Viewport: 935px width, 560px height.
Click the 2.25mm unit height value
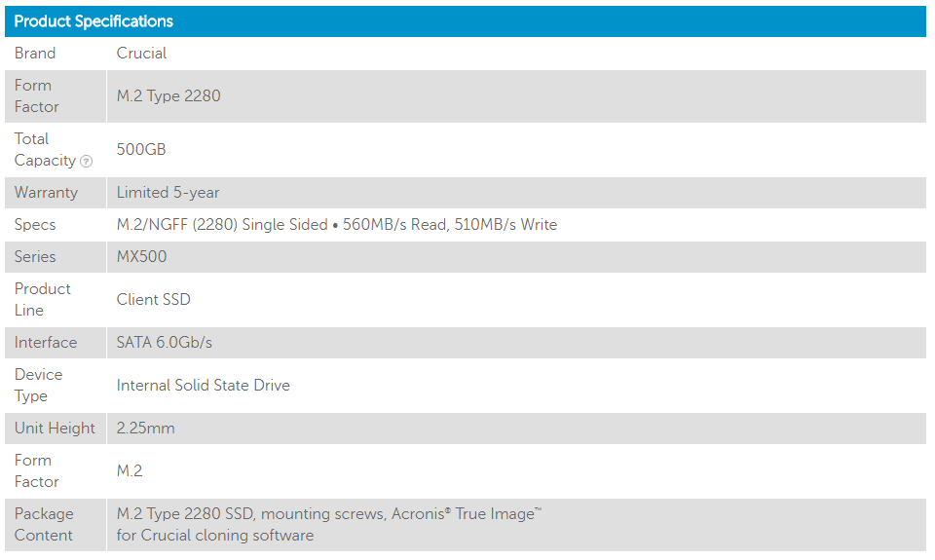pos(145,429)
